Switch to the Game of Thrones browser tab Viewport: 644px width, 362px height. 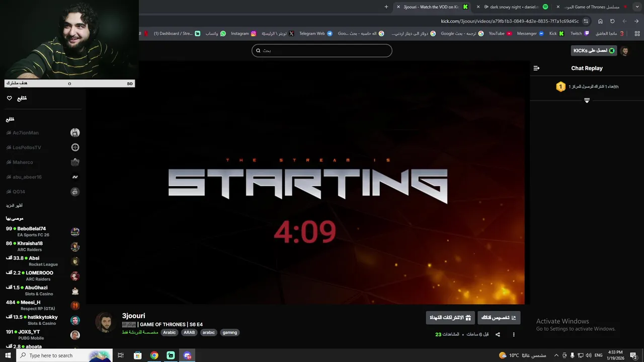tap(593, 7)
